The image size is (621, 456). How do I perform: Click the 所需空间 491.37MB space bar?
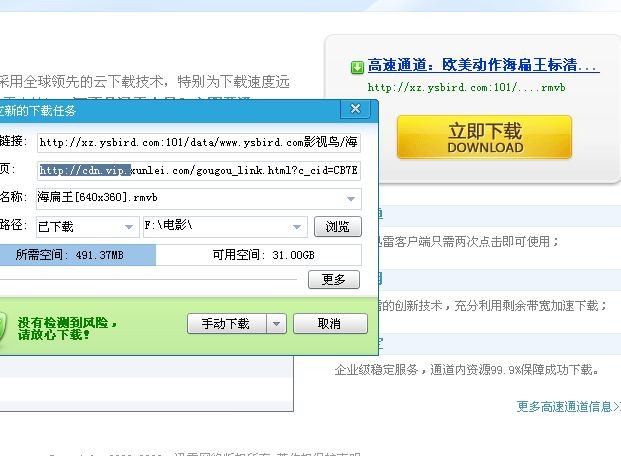78,255
